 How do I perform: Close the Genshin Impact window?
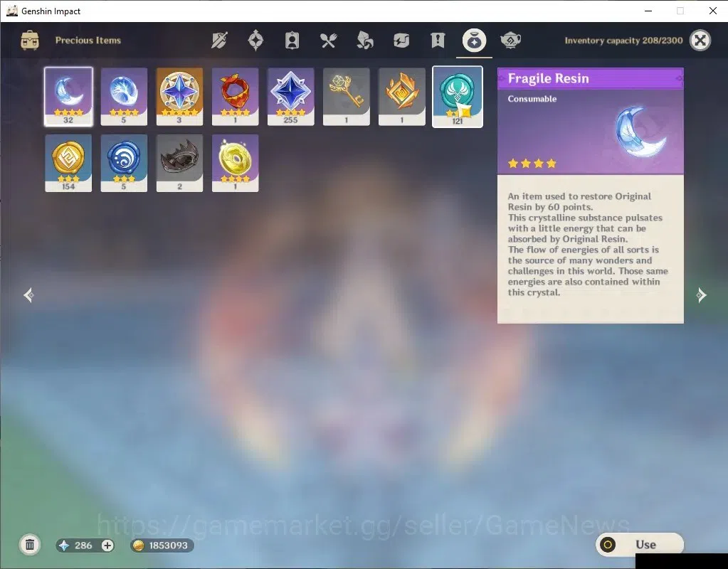(712, 11)
